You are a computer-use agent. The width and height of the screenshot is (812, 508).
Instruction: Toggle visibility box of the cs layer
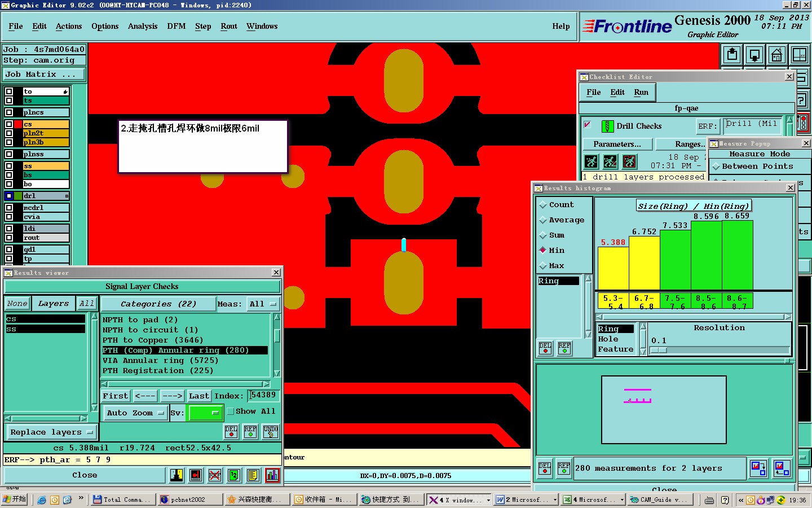pyautogui.click(x=9, y=124)
